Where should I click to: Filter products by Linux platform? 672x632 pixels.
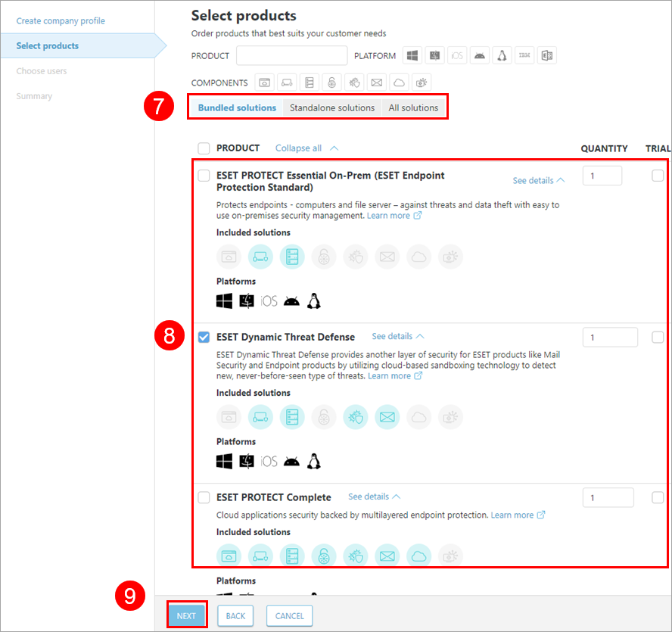502,56
